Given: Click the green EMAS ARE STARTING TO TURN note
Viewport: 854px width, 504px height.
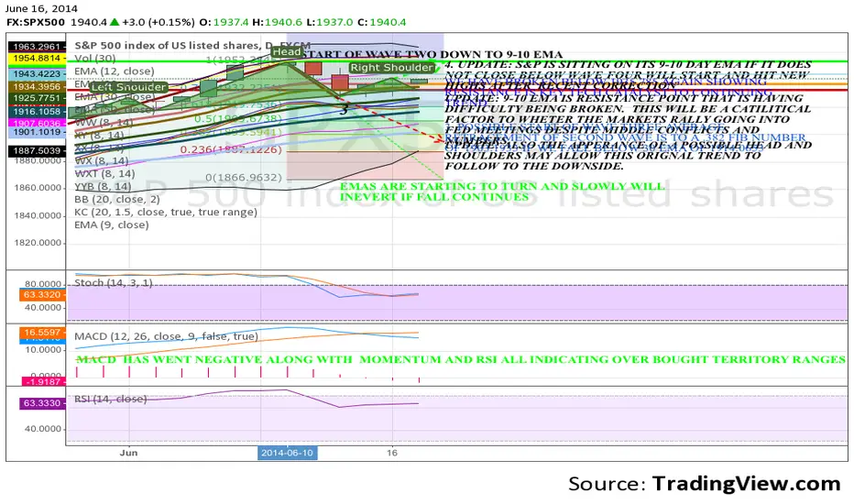Looking at the screenshot, I should point(501,192).
